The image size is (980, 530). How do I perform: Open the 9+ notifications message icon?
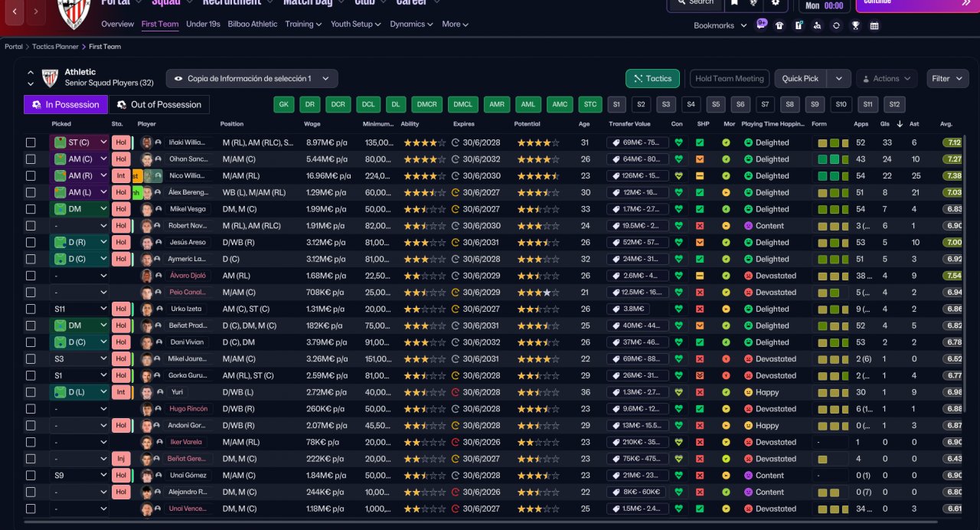(761, 24)
